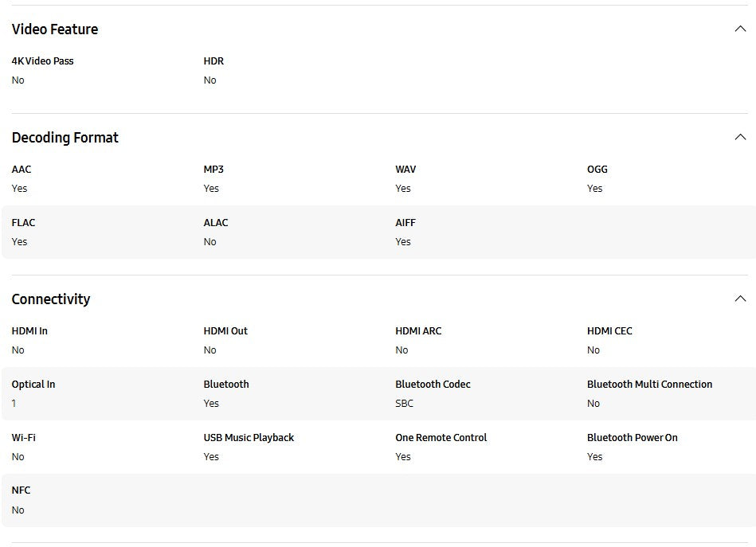Select the 'Yes' value under AIFF
This screenshot has height=547, width=756.
coord(403,242)
